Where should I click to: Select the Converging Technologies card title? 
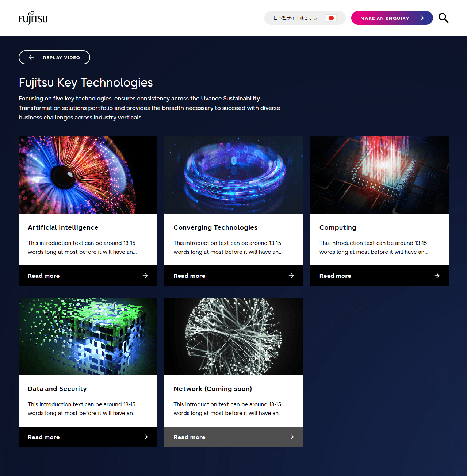coord(215,227)
